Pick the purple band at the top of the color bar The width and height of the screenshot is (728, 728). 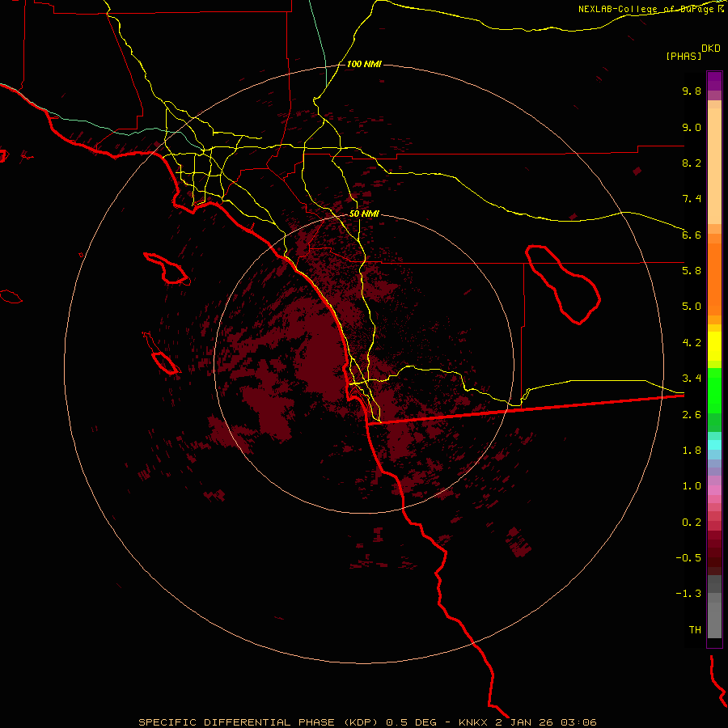coord(714,81)
